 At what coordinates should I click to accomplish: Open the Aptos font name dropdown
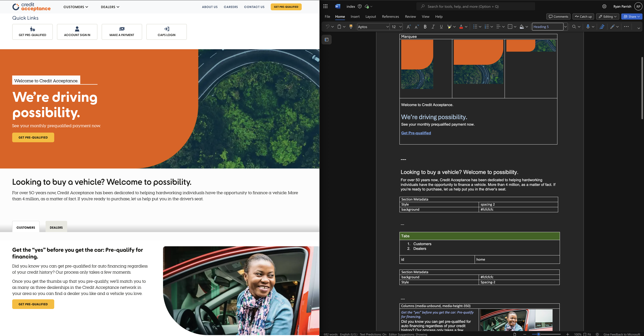388,27
